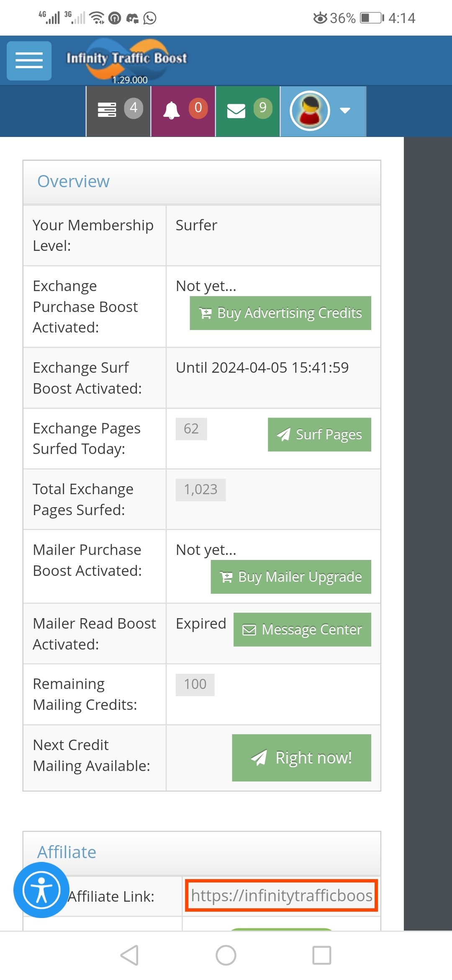The width and height of the screenshot is (452, 980).
Task: Click the Surfer membership level text
Action: click(x=196, y=225)
